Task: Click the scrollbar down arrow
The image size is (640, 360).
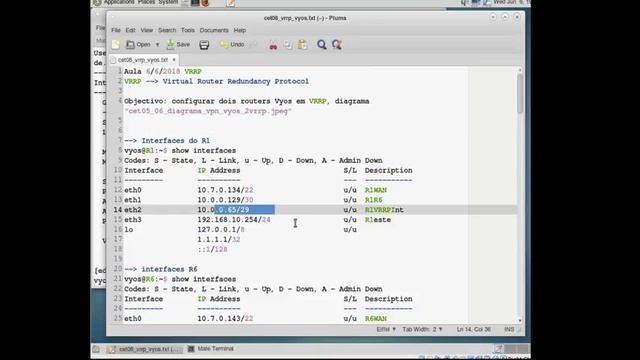Action: (x=520, y=321)
